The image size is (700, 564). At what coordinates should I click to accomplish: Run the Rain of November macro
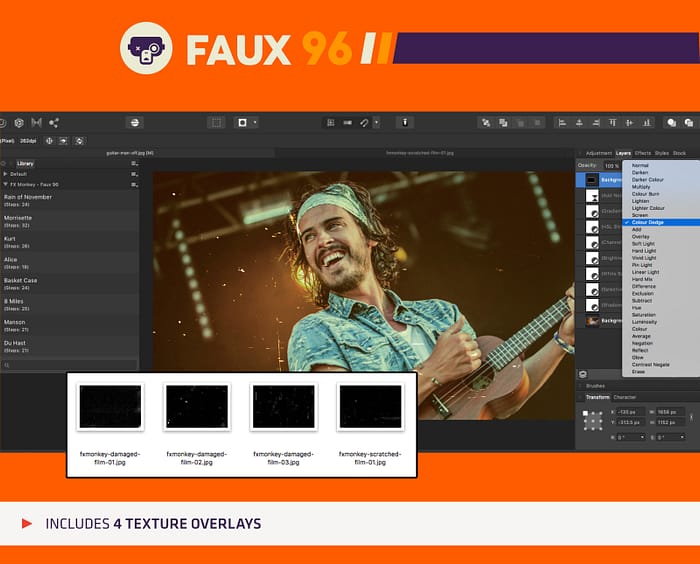pyautogui.click(x=70, y=200)
